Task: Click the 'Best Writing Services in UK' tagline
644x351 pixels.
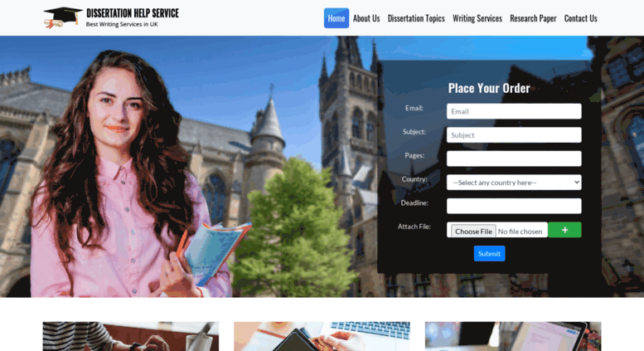Action: (x=122, y=24)
